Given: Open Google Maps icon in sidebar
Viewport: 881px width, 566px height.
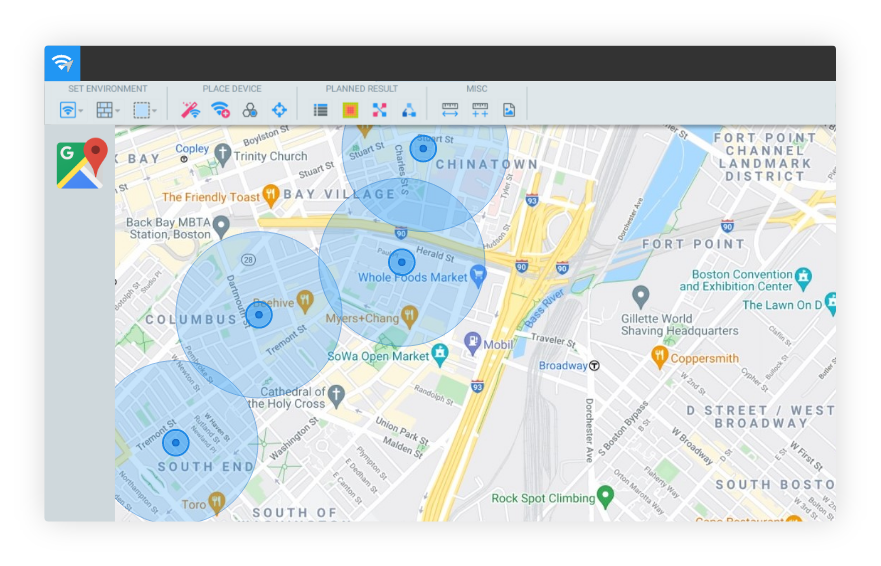Looking at the screenshot, I should point(81,164).
